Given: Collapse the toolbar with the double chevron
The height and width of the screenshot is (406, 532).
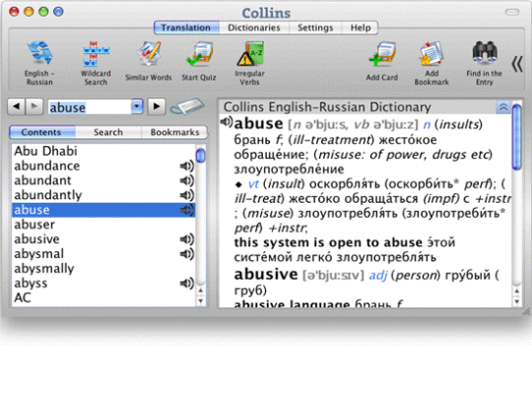Looking at the screenshot, I should coord(517,63).
